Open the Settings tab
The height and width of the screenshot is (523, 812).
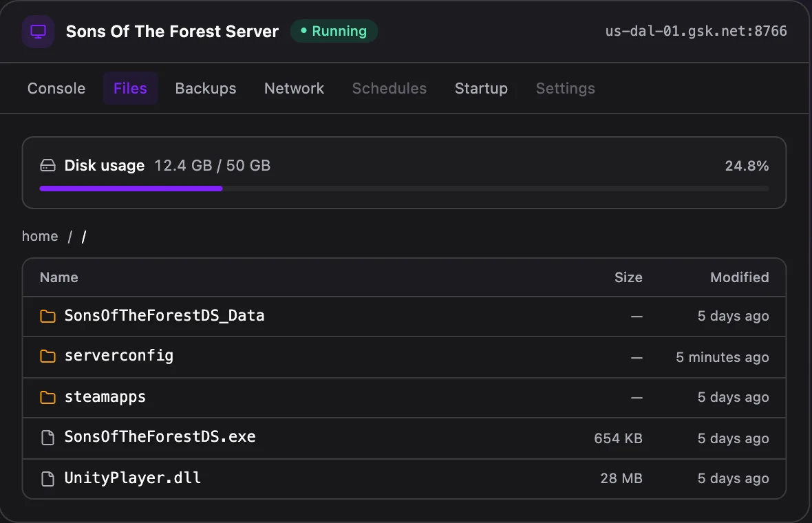click(x=566, y=89)
